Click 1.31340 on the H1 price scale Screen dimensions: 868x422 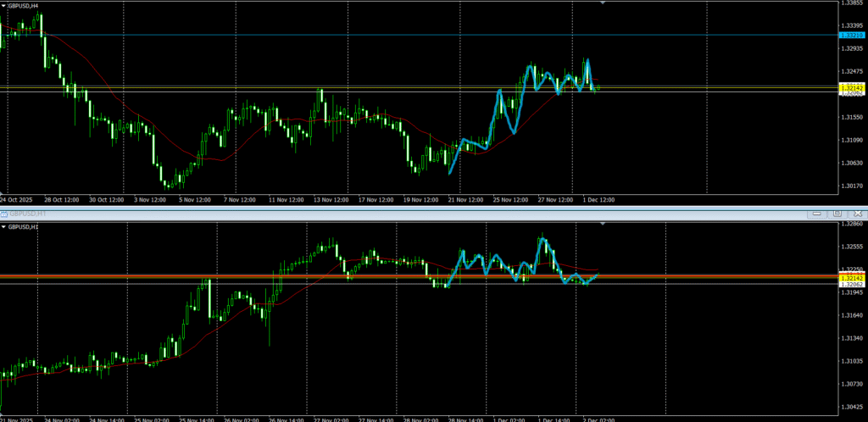pyautogui.click(x=850, y=338)
